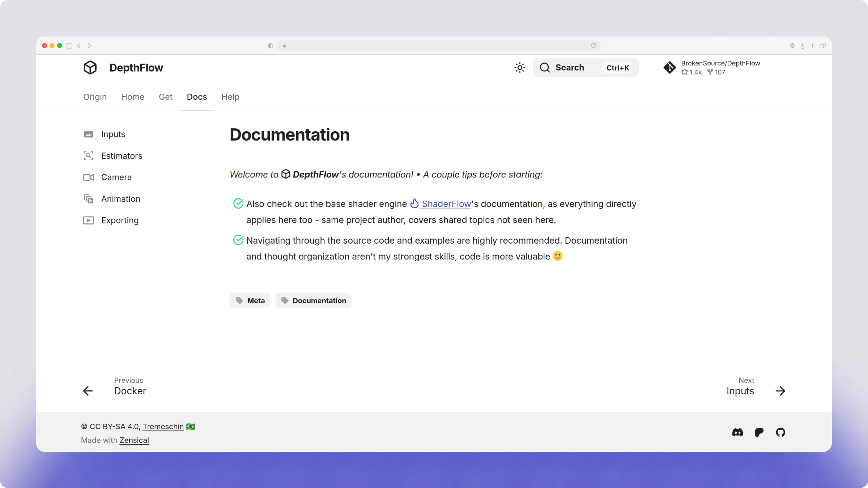Click the Estimators scan icon in sidebar

point(89,156)
